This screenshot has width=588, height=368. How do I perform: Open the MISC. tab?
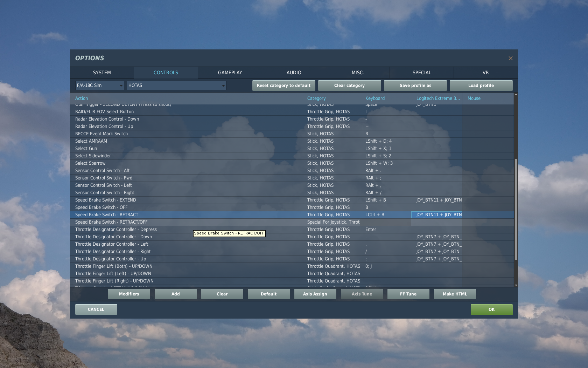358,73
